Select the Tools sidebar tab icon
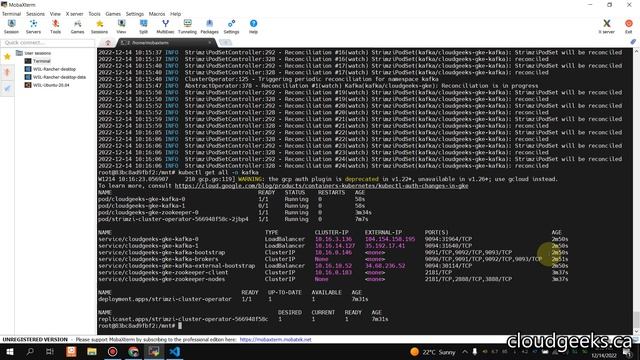This screenshot has height=360, width=640. point(7,73)
